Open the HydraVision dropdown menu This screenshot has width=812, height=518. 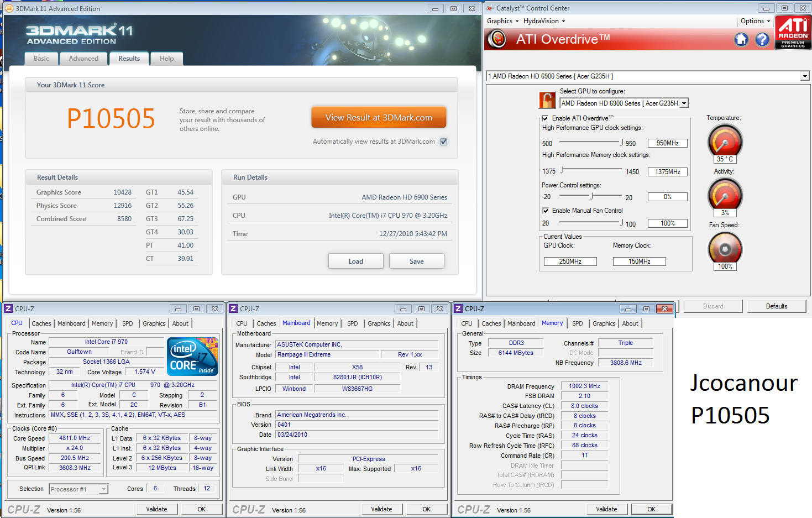click(544, 21)
